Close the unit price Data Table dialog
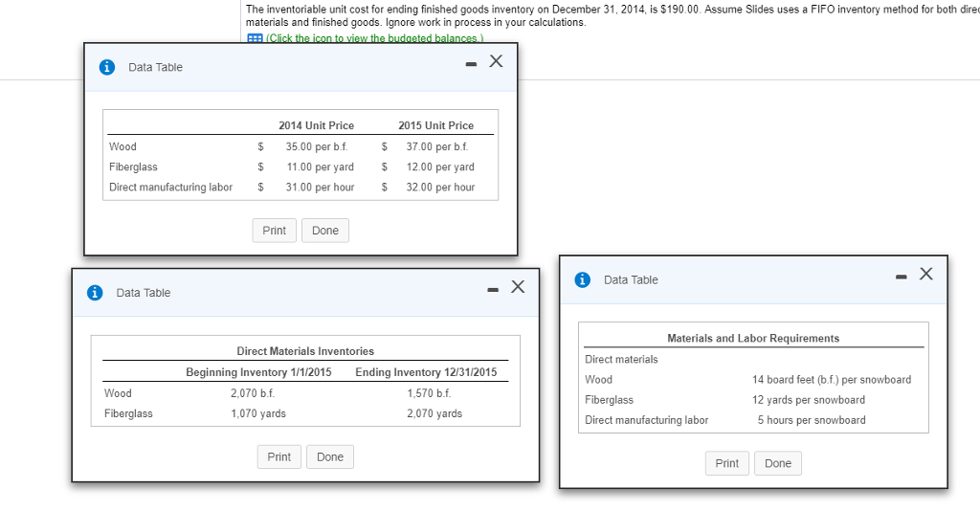The height and width of the screenshot is (511, 980). click(x=496, y=60)
